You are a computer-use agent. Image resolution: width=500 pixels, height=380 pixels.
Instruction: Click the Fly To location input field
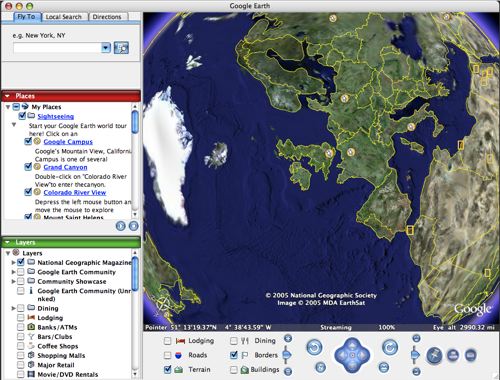coord(57,48)
